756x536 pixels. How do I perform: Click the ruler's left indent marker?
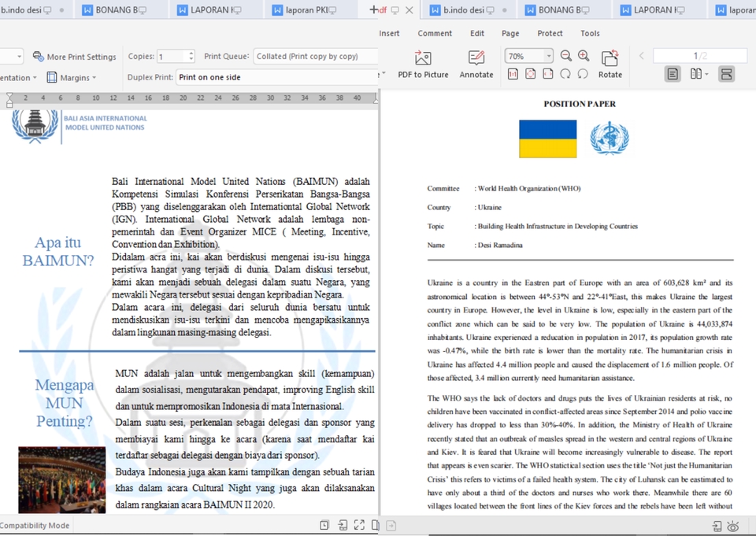point(9,100)
